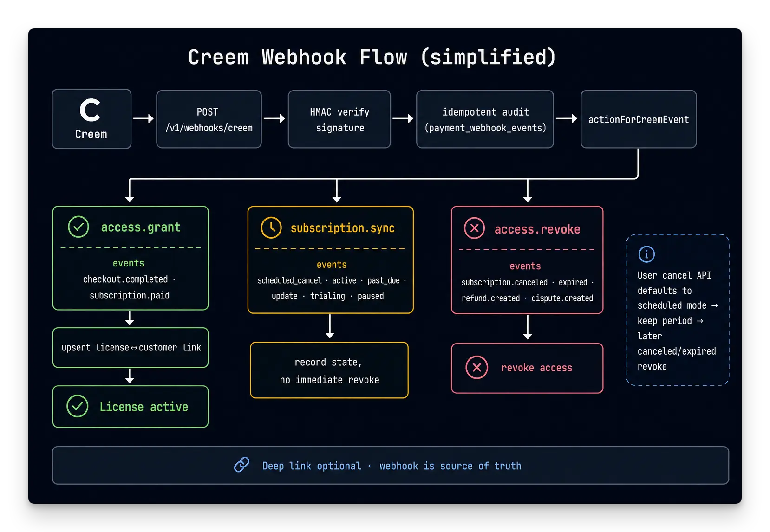Click 'events' label in the access.revoke card
Viewport: 770px width, 532px height.
(525, 266)
